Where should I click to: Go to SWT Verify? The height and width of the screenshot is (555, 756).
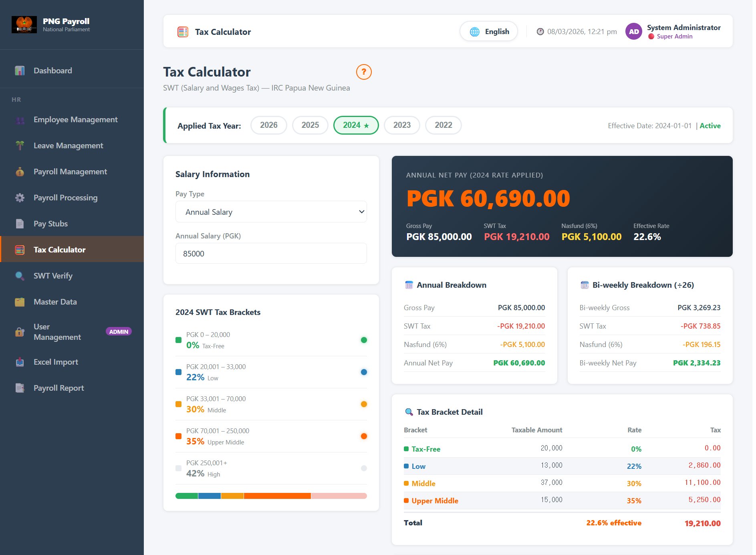[72, 276]
